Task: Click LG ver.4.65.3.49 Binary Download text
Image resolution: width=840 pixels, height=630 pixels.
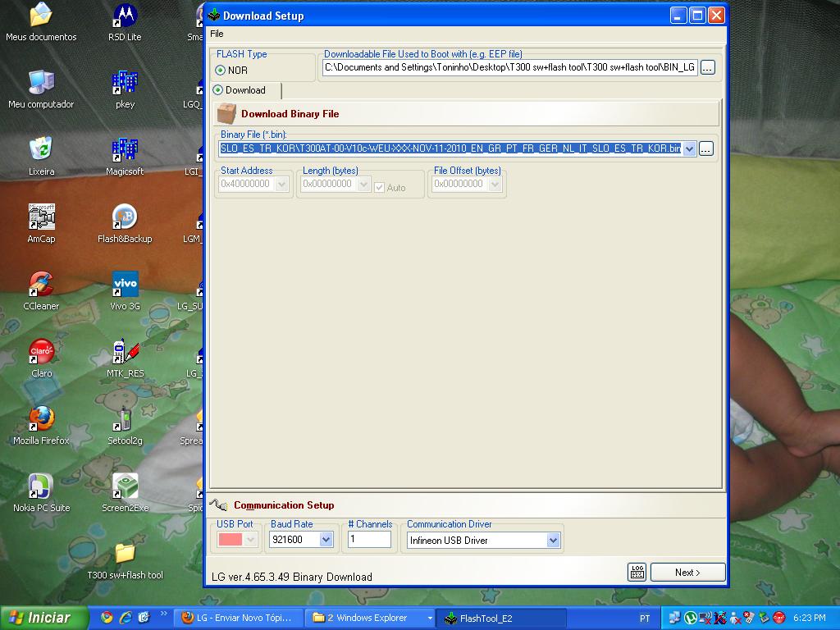Action: (292, 577)
